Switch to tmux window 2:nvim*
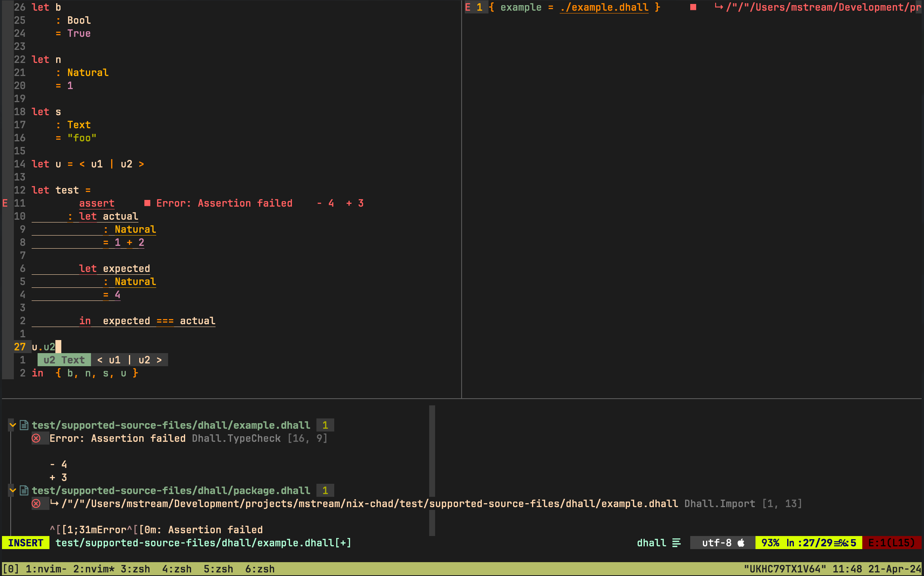The image size is (924, 576). click(x=94, y=569)
